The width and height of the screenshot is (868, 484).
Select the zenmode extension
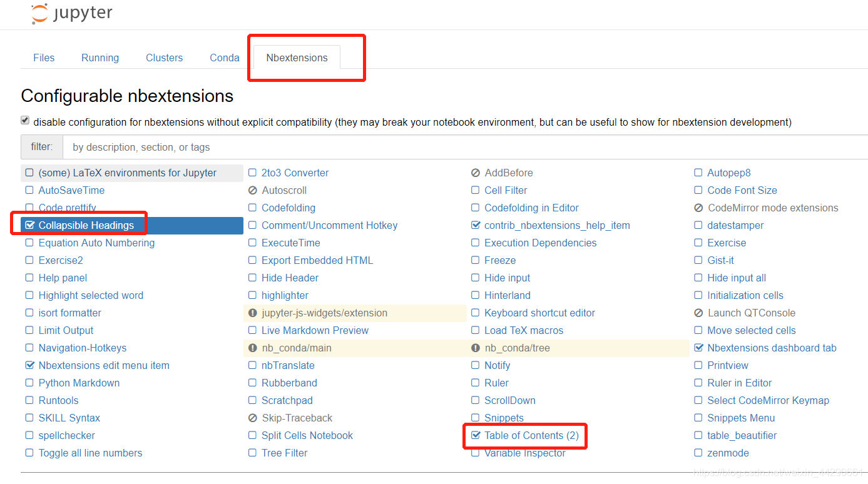pos(728,453)
